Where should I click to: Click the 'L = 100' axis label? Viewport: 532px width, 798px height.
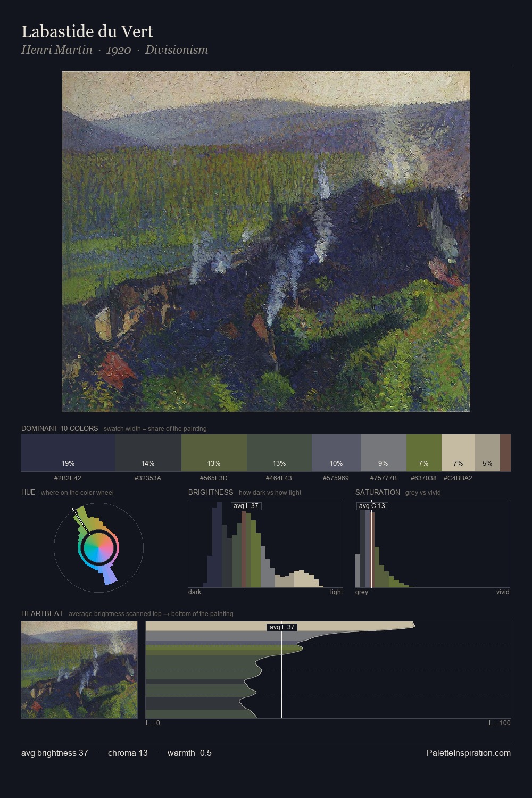(x=500, y=723)
